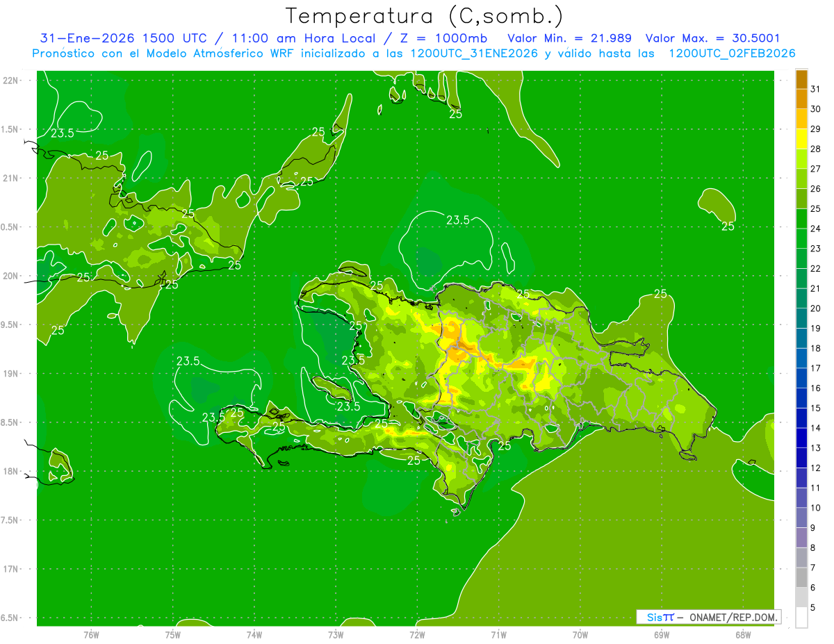
Task: Click the Valor Min. = 21.989 text
Action: (x=570, y=38)
